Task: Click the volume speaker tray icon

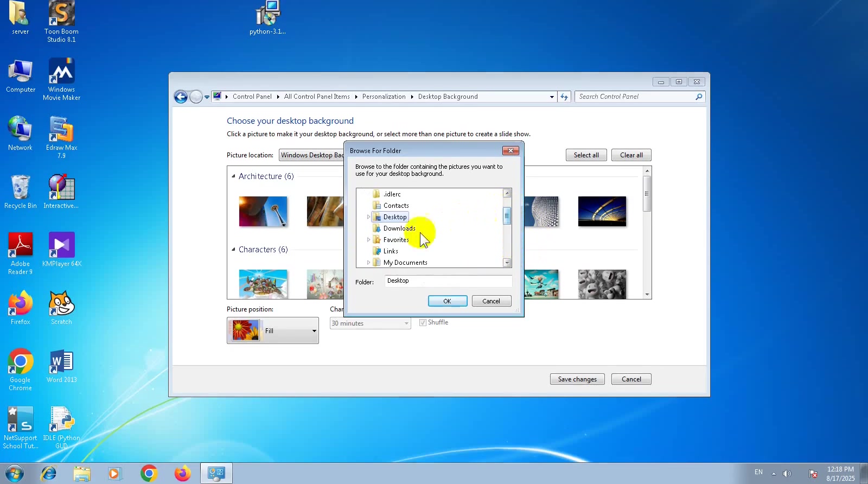Action: click(x=787, y=473)
